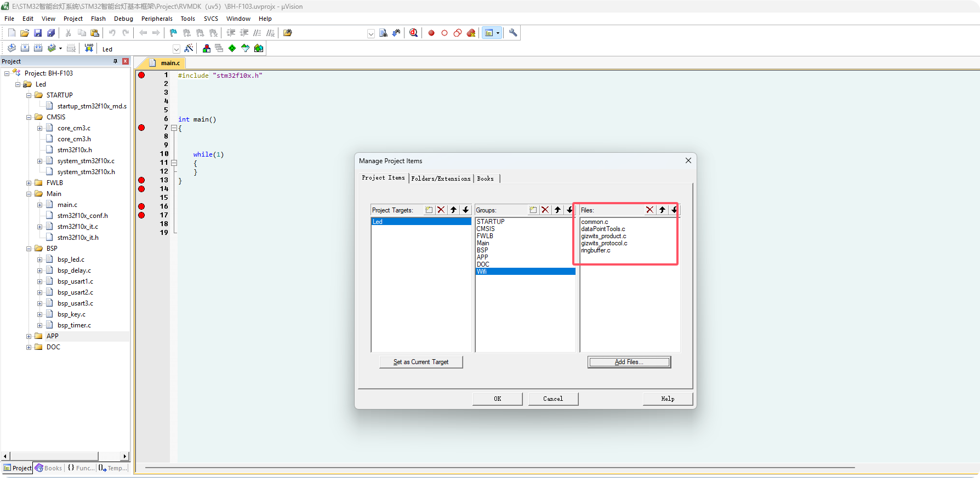
Task: Toggle the breakpoint on line 1
Action: coord(141,75)
